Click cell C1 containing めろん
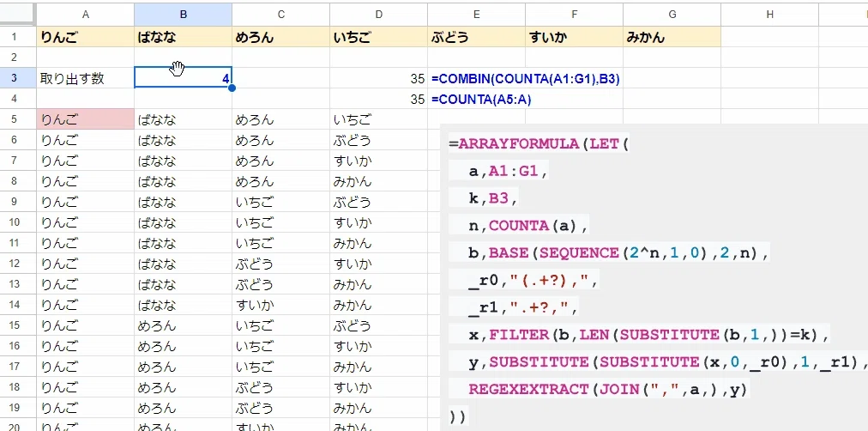 coord(280,37)
